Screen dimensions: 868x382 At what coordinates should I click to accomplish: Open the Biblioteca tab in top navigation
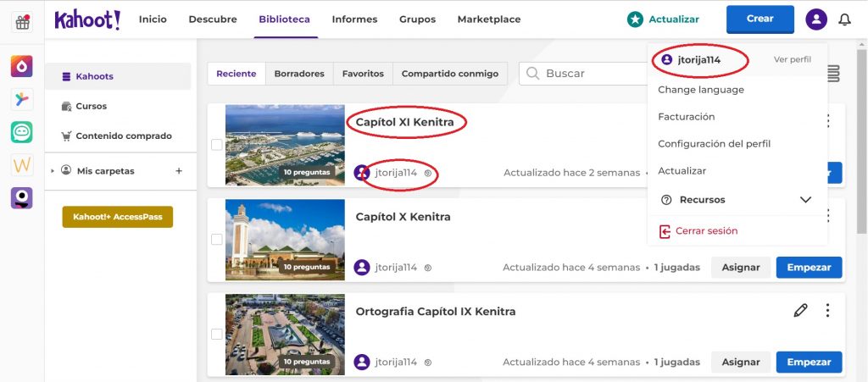point(285,19)
